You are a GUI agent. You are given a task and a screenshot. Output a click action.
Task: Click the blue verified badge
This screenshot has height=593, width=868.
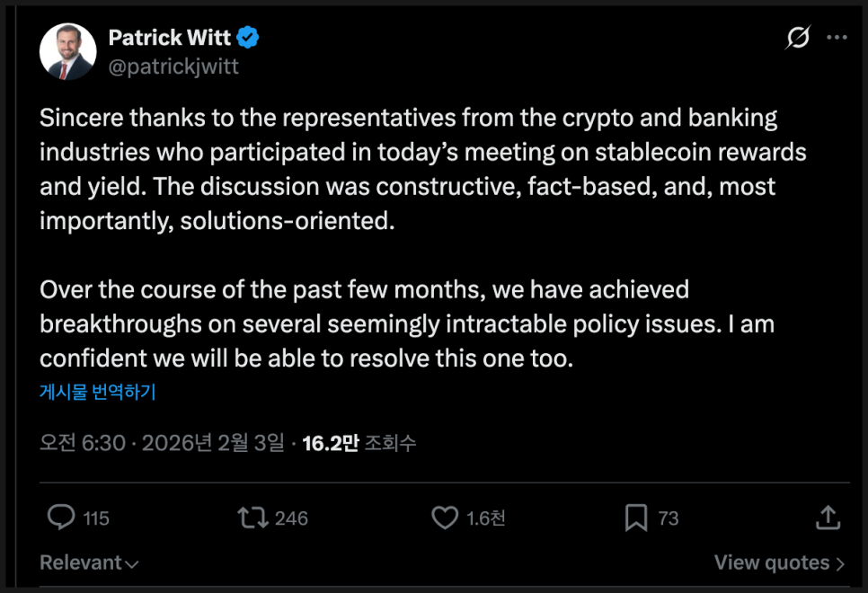click(x=248, y=38)
